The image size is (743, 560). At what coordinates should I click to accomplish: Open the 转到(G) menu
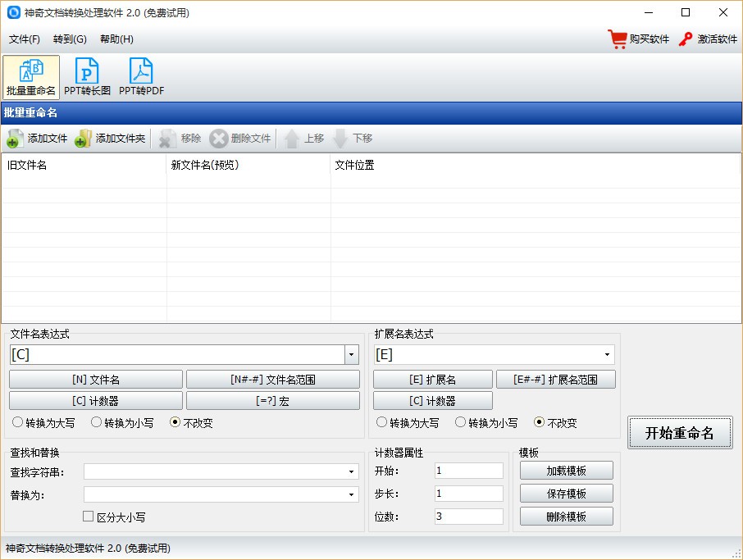pyautogui.click(x=70, y=39)
